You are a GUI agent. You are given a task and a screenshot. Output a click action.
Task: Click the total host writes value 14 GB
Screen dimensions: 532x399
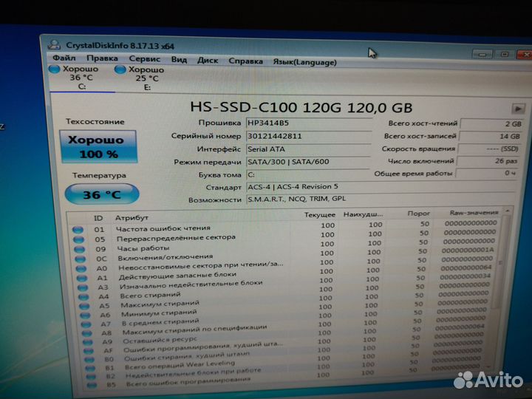(490, 137)
